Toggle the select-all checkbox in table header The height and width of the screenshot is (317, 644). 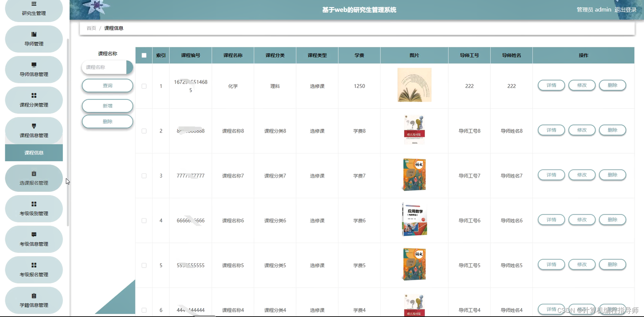pyautogui.click(x=144, y=55)
